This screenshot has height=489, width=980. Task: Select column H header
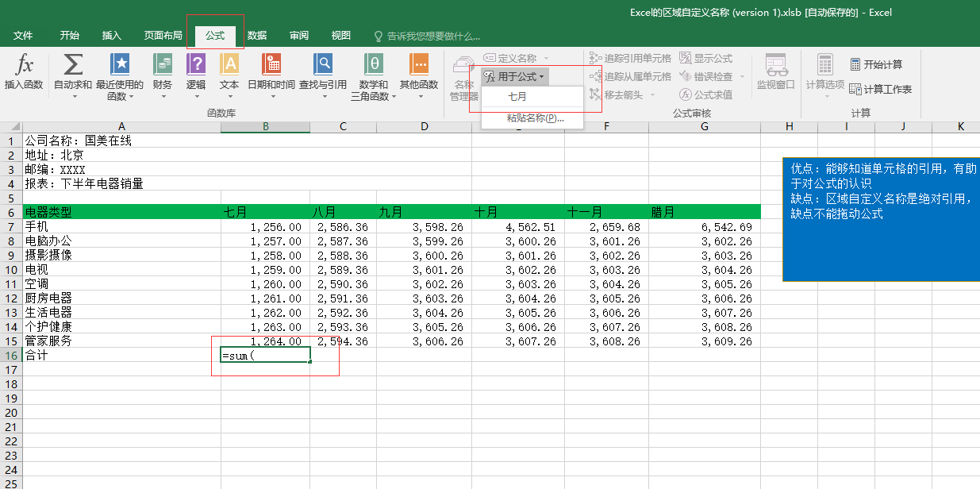pyautogui.click(x=789, y=127)
